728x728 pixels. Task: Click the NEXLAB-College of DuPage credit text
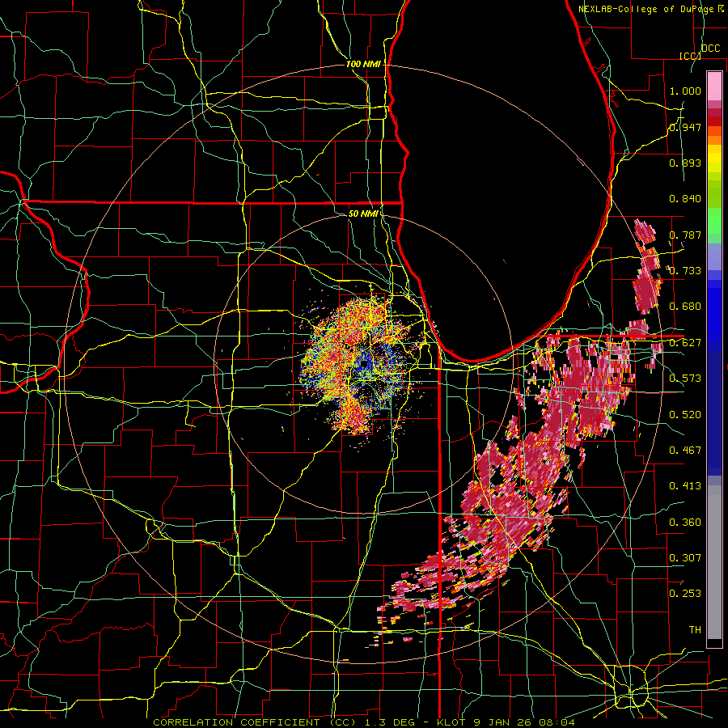(x=645, y=9)
